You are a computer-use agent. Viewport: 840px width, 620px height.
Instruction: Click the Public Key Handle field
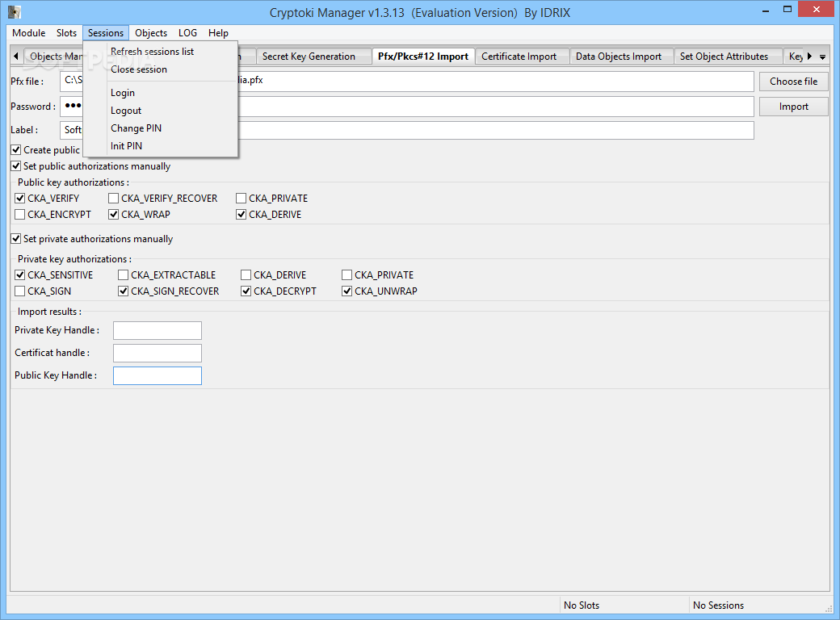click(157, 375)
